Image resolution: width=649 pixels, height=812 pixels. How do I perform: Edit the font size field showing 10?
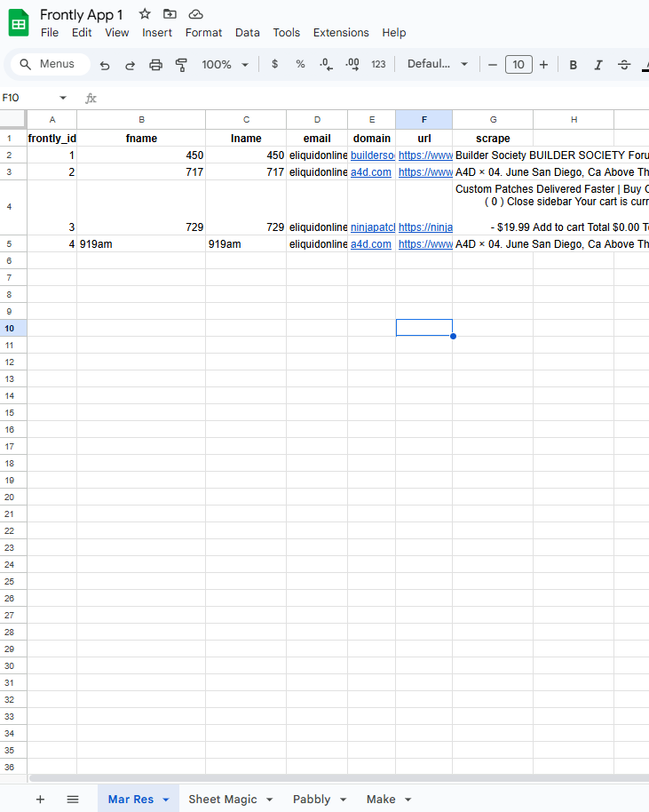tap(518, 65)
